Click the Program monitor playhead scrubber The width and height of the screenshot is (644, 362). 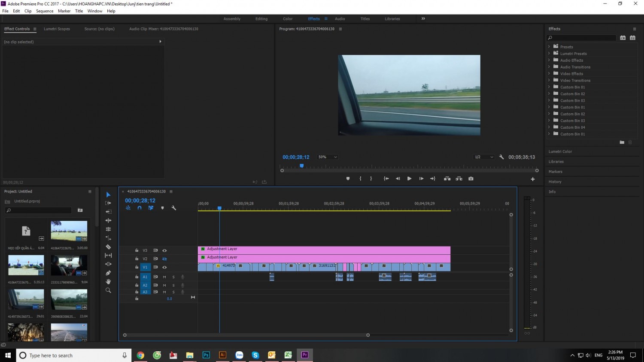(x=301, y=166)
